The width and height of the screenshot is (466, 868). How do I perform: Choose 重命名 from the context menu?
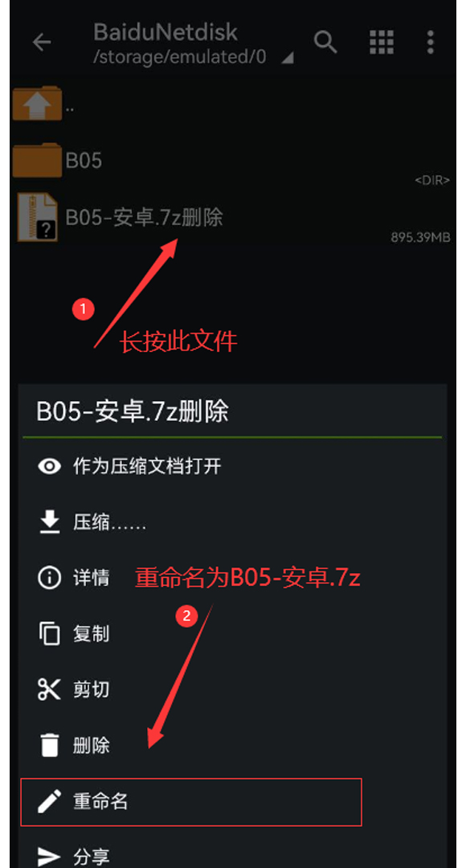pos(191,801)
